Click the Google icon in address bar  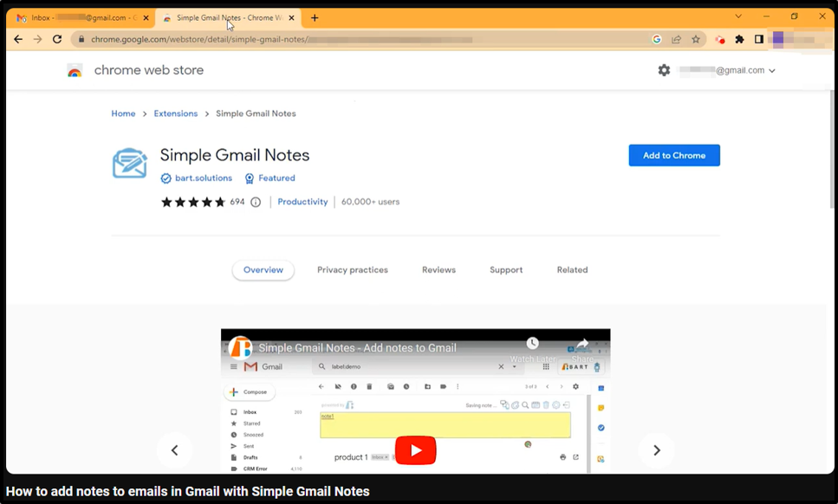coord(657,39)
